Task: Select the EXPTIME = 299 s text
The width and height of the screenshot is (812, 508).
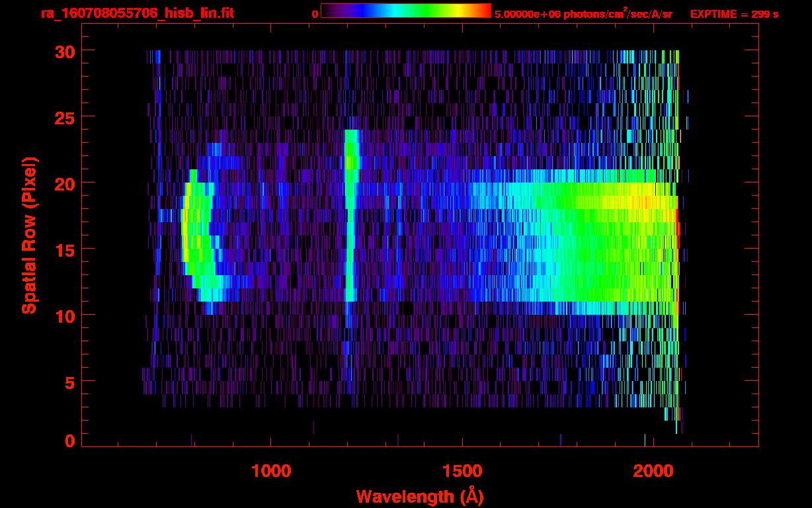Action: (x=734, y=14)
